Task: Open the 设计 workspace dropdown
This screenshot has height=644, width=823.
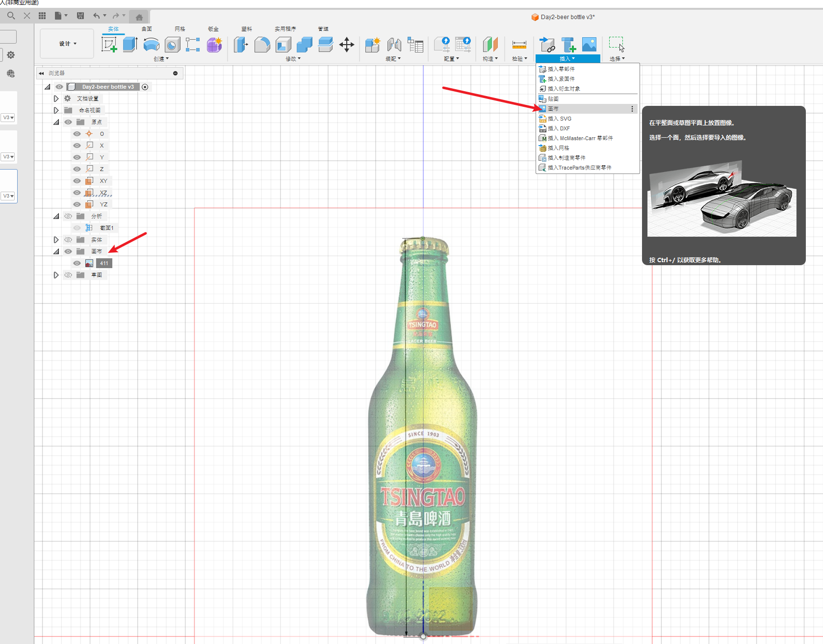Action: click(67, 44)
